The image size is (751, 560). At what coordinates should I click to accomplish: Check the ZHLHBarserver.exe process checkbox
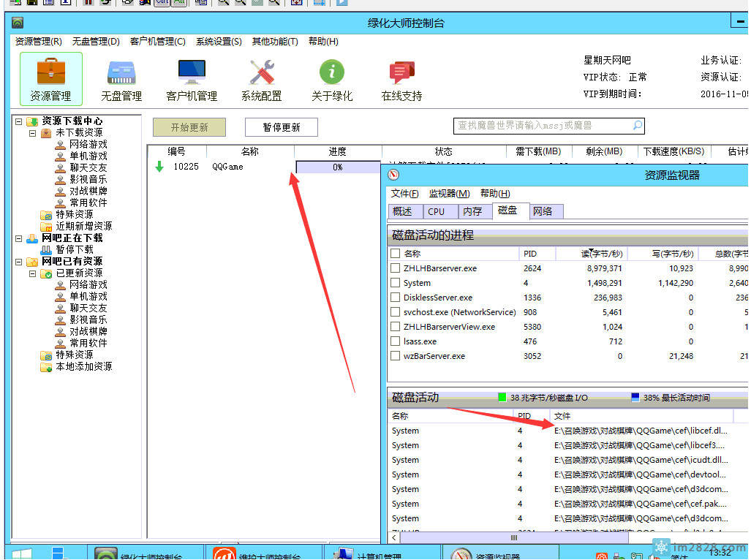[396, 268]
